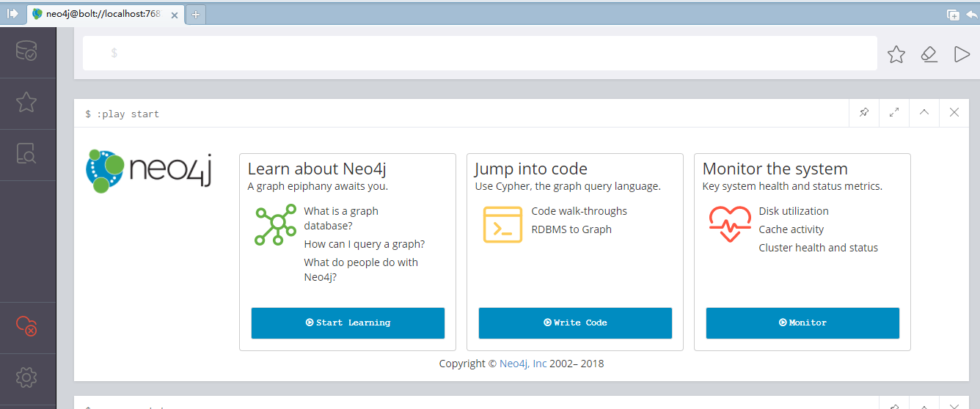Expand :play start frame to fullscreen
Image resolution: width=980 pixels, height=409 pixels.
893,113
